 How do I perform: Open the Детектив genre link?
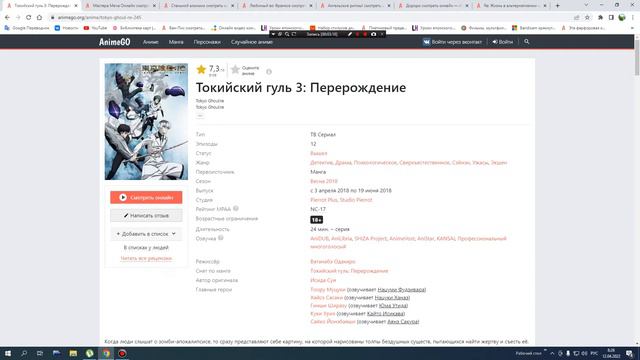[x=321, y=162]
